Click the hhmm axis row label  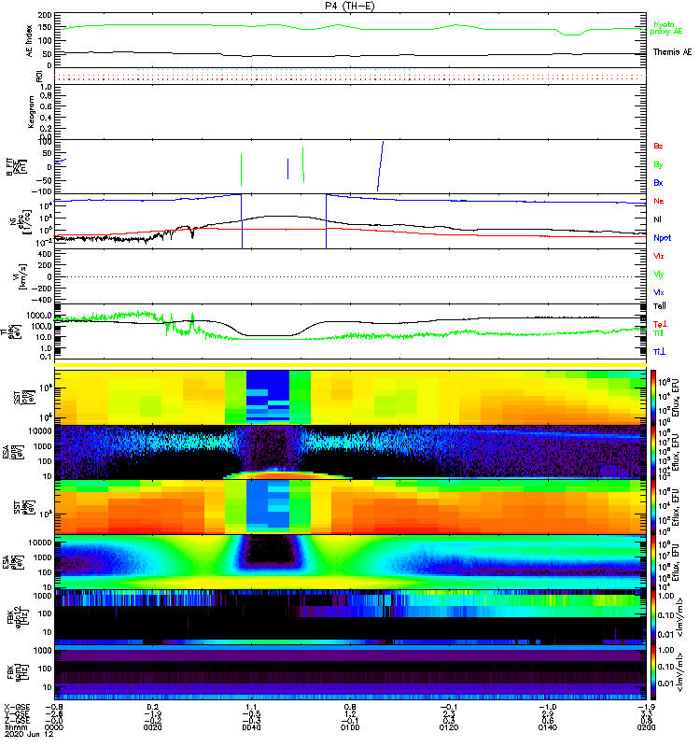pyautogui.click(x=16, y=727)
